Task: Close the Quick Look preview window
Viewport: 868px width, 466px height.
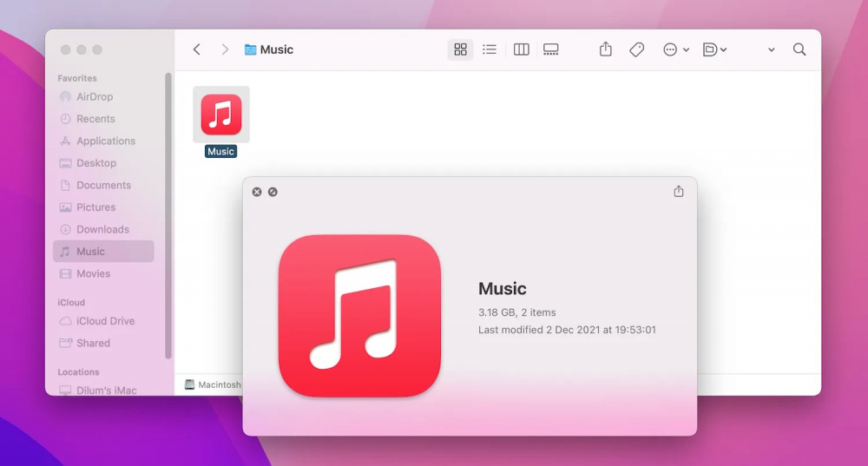Action: (257, 192)
